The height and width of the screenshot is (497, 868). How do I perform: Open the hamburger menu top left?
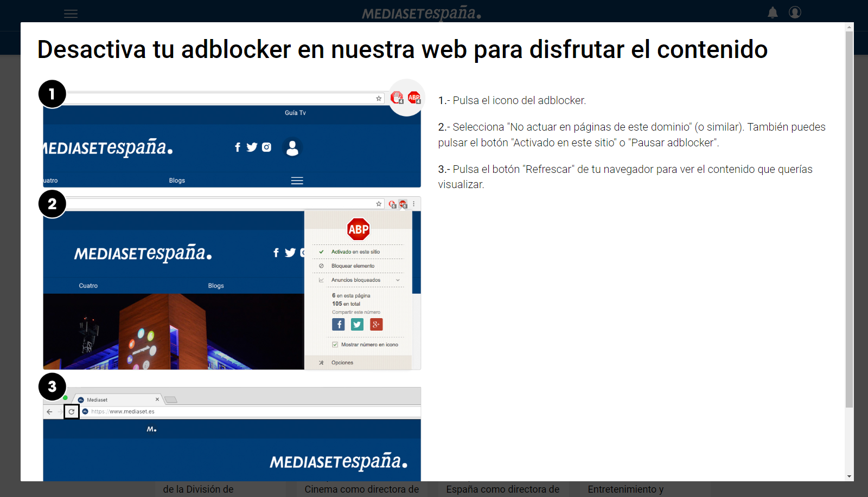[x=71, y=14]
